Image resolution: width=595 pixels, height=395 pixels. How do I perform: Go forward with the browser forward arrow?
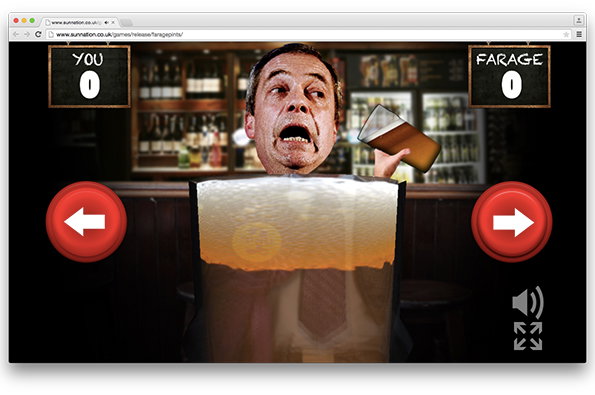(27, 34)
